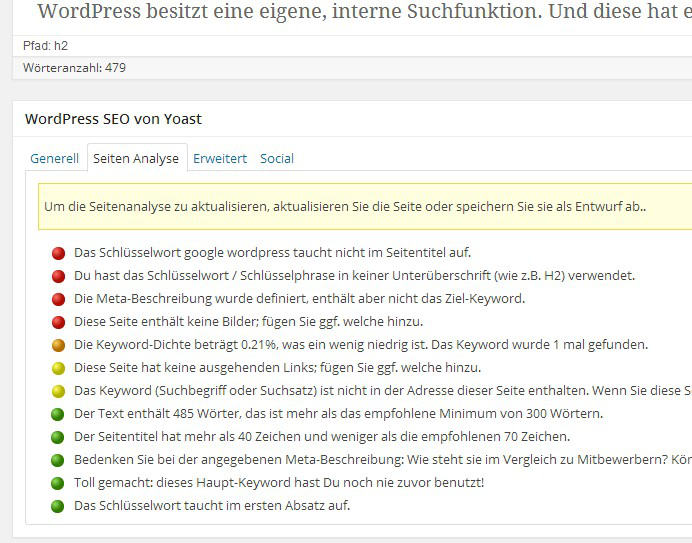Open the Social tab
This screenshot has height=543, width=692.
277,158
